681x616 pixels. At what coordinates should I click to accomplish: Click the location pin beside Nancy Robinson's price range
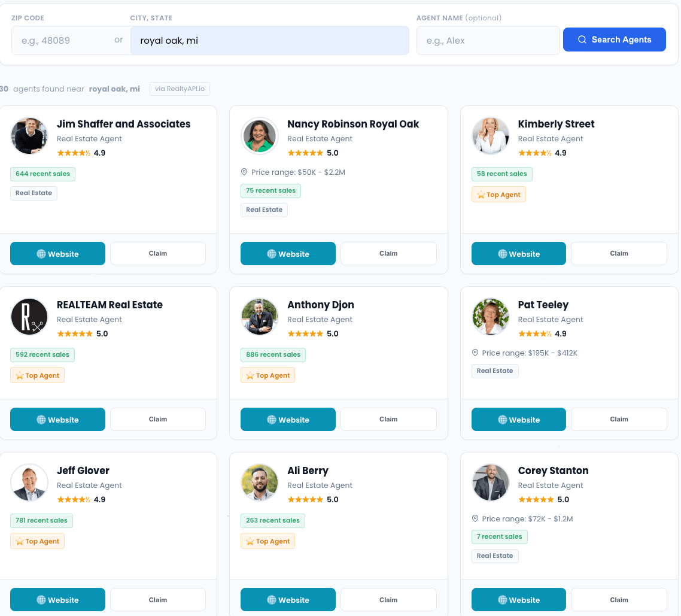[x=244, y=172]
